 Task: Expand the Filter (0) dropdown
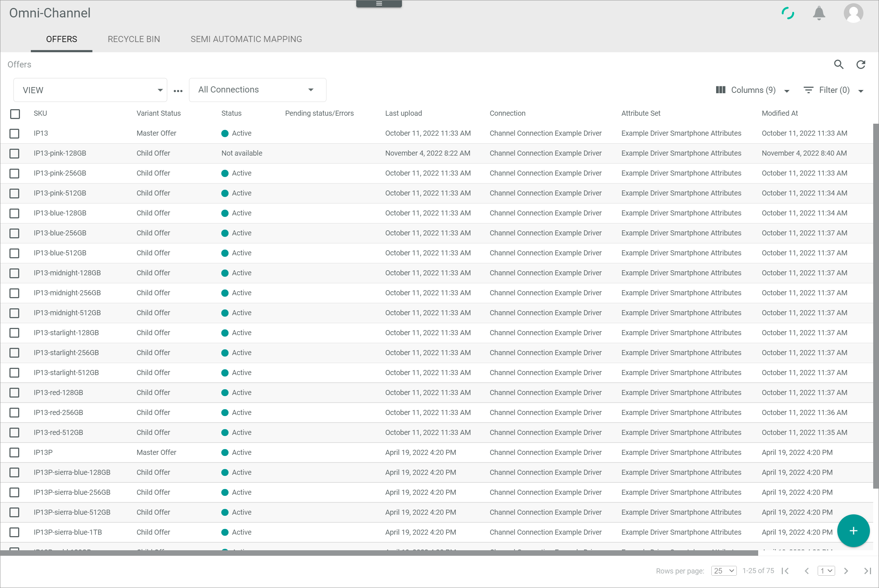click(834, 90)
